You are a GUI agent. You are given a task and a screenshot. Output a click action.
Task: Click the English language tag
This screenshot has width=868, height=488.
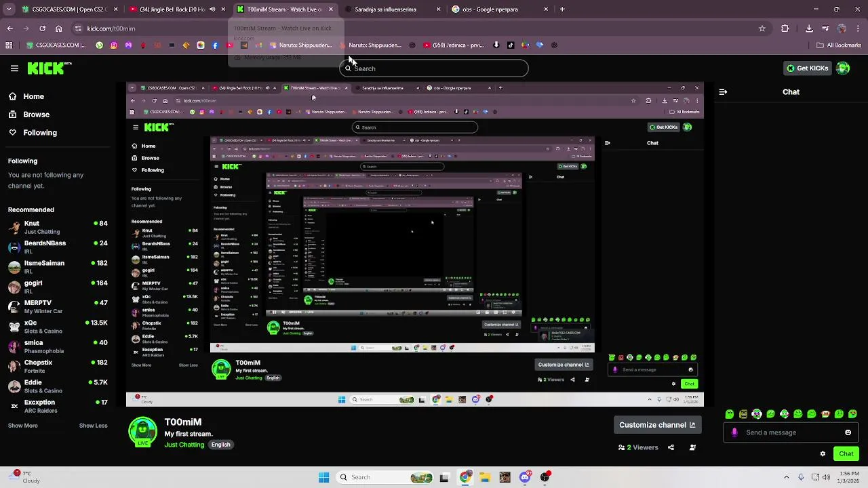[220, 445]
